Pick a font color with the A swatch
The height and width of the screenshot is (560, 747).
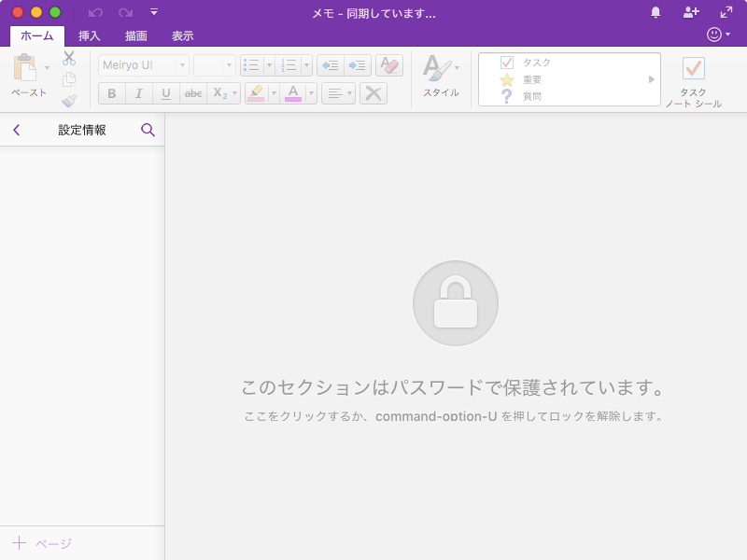[x=290, y=93]
